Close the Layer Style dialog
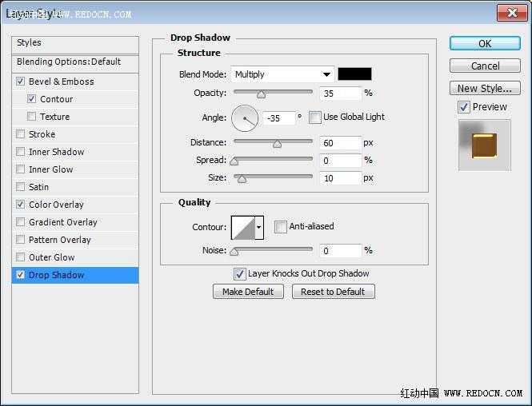532x406 pixels. (x=512, y=14)
